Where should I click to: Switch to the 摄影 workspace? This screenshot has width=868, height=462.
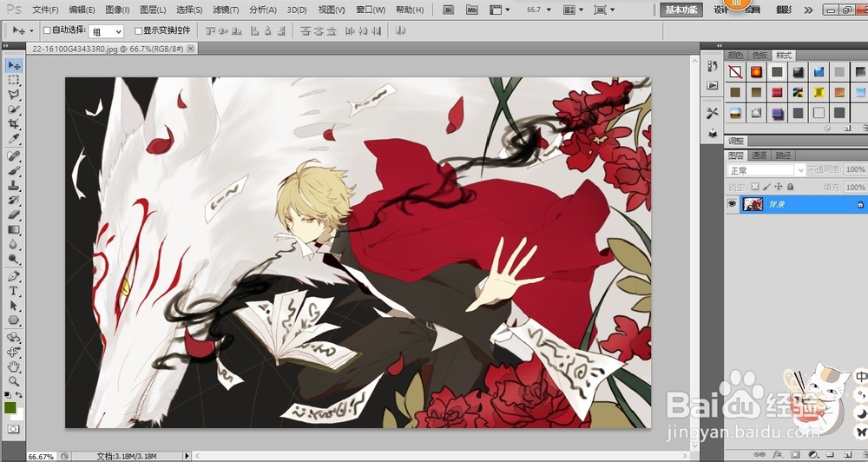coord(783,10)
